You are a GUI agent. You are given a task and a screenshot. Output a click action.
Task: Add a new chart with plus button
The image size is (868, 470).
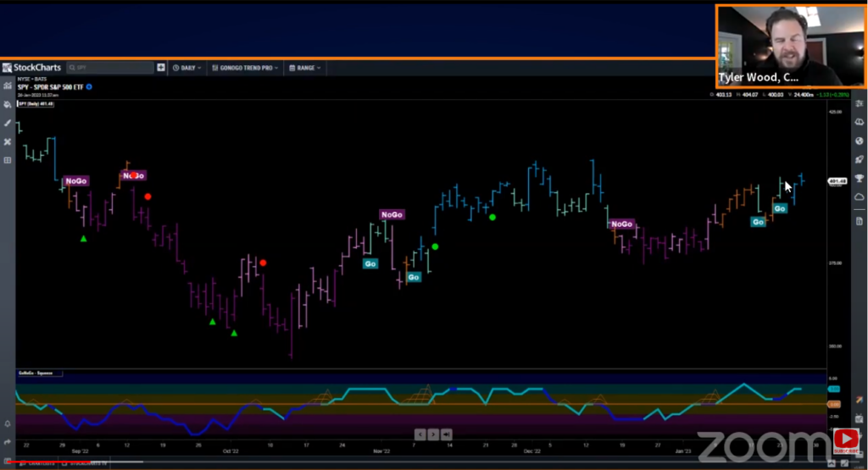[161, 68]
